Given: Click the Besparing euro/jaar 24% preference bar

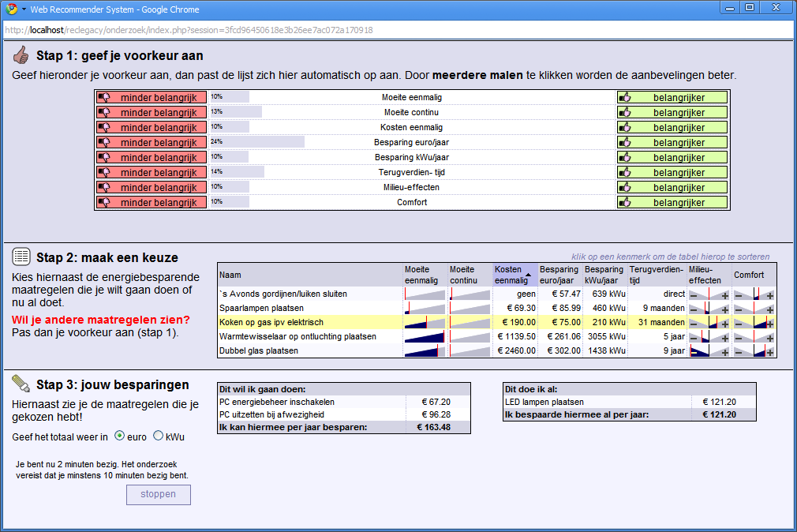Looking at the screenshot, I should [x=257, y=142].
